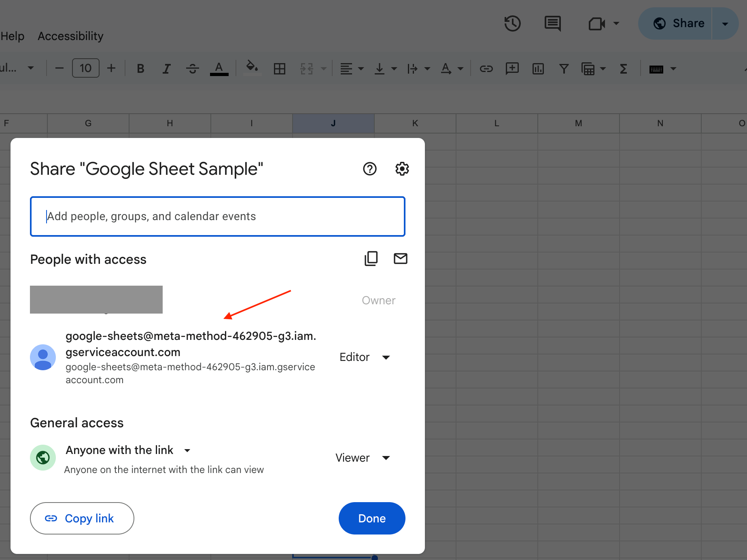This screenshot has height=560, width=747.
Task: Click the insert chart icon
Action: point(538,68)
